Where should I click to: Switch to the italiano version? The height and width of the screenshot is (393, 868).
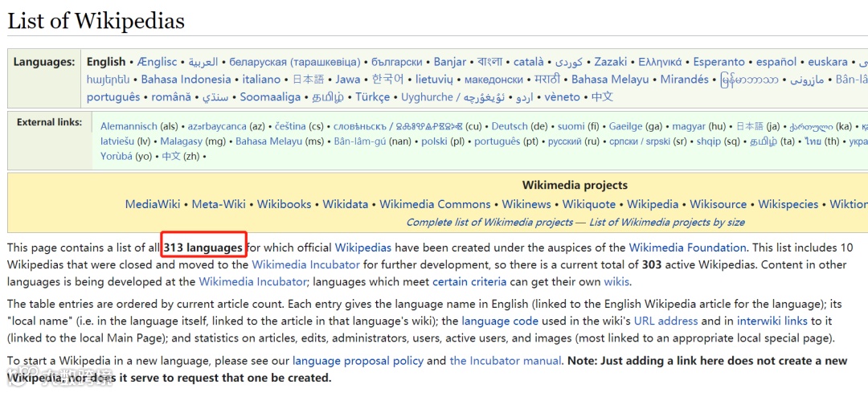click(x=261, y=79)
